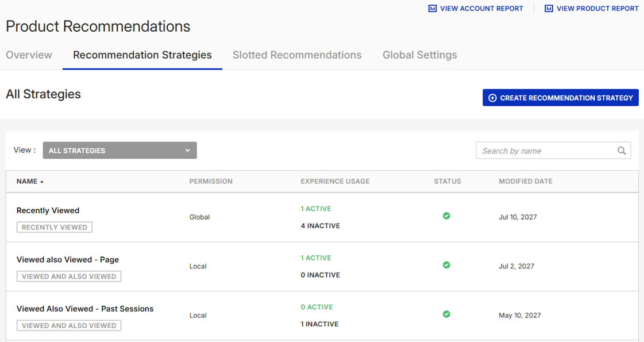This screenshot has width=644, height=342.
Task: Click the plus icon on Create Recommendation Strategy
Action: (x=492, y=98)
